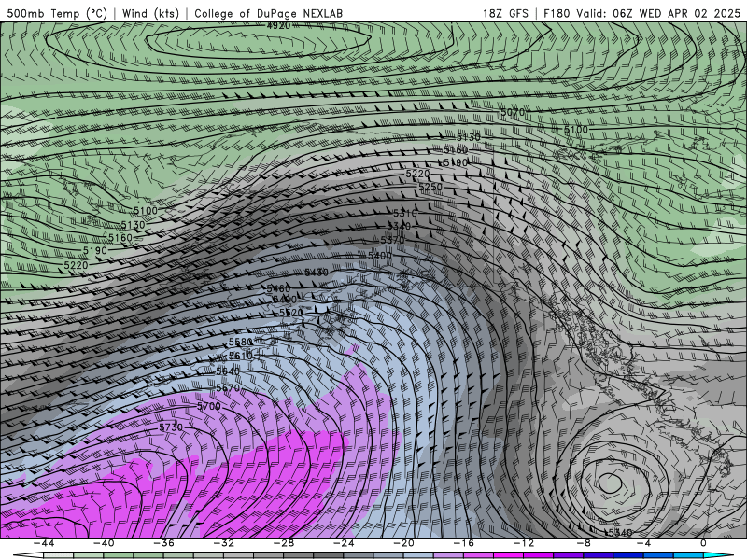This screenshot has width=747, height=560.
Task: Click the 5250 height contour label
Action: tap(430, 188)
